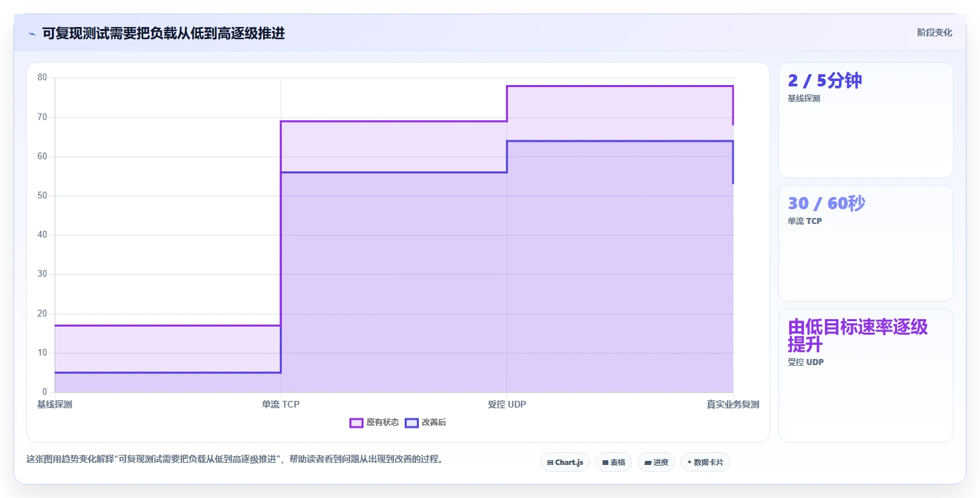Click the 阶段变化 label in header
This screenshot has width=980, height=498.
point(935,32)
